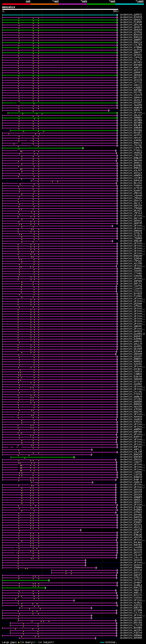Click the UniRef100_Q5NBA4 label
The width and height of the screenshot is (146, 644).
pos(131,568)
